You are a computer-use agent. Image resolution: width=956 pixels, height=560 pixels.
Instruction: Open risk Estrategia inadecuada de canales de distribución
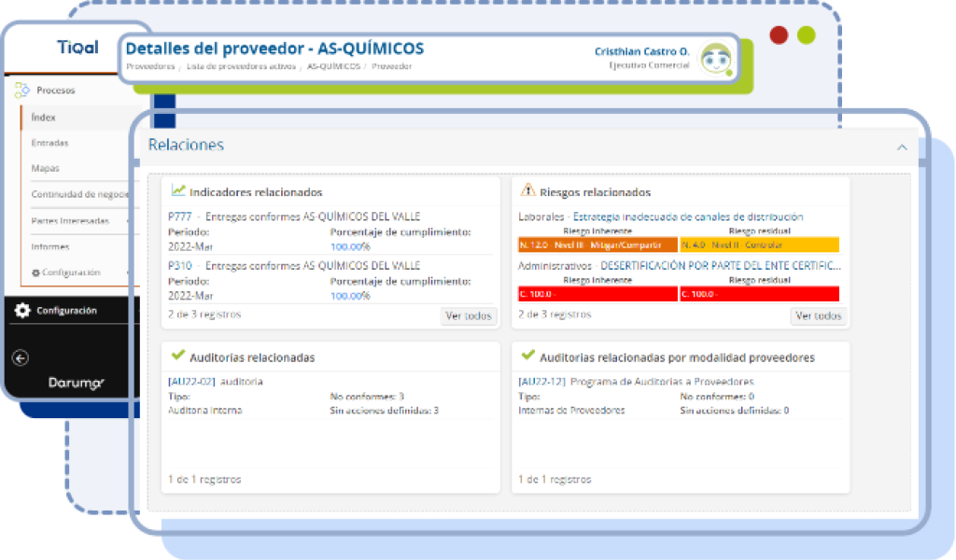(x=688, y=217)
